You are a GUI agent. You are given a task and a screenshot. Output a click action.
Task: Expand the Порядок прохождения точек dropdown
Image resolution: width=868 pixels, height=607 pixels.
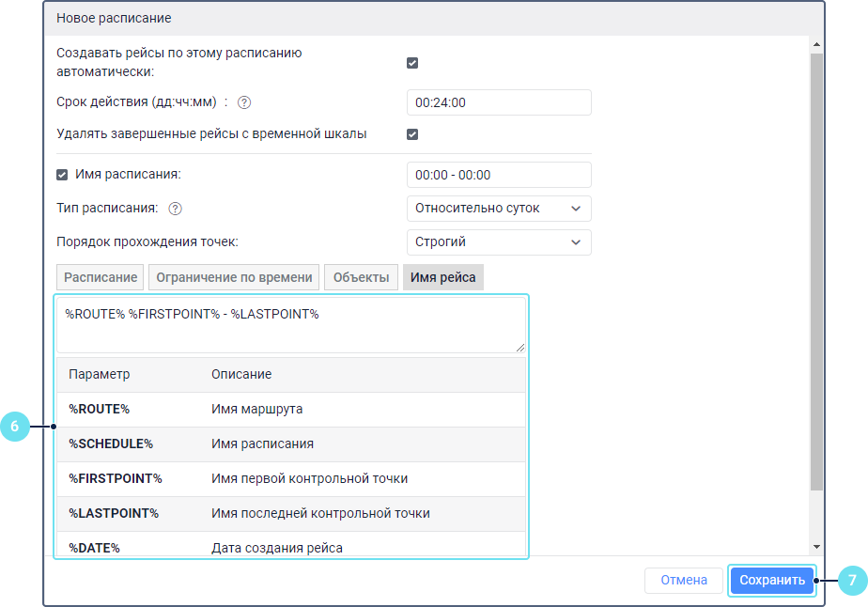499,242
